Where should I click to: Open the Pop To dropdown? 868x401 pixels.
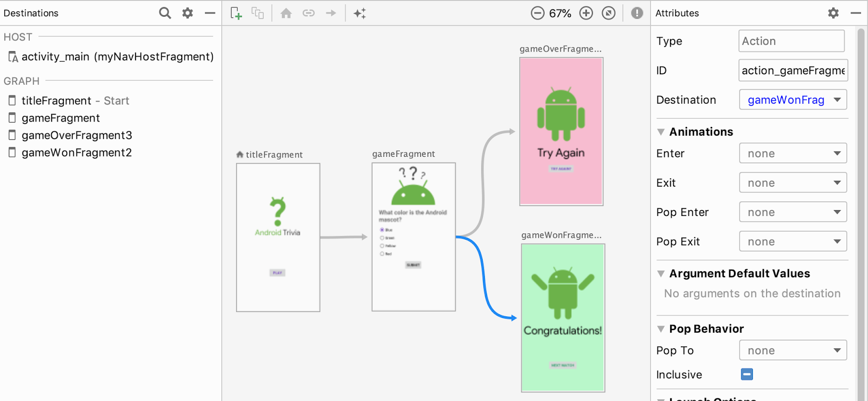793,351
